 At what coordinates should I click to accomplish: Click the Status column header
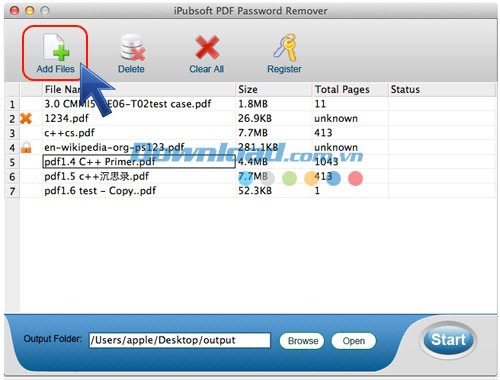click(442, 89)
